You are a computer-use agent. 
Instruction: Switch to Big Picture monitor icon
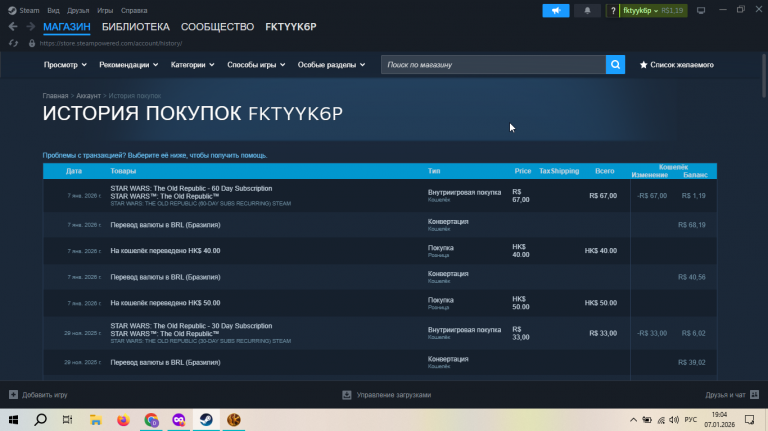[701, 10]
